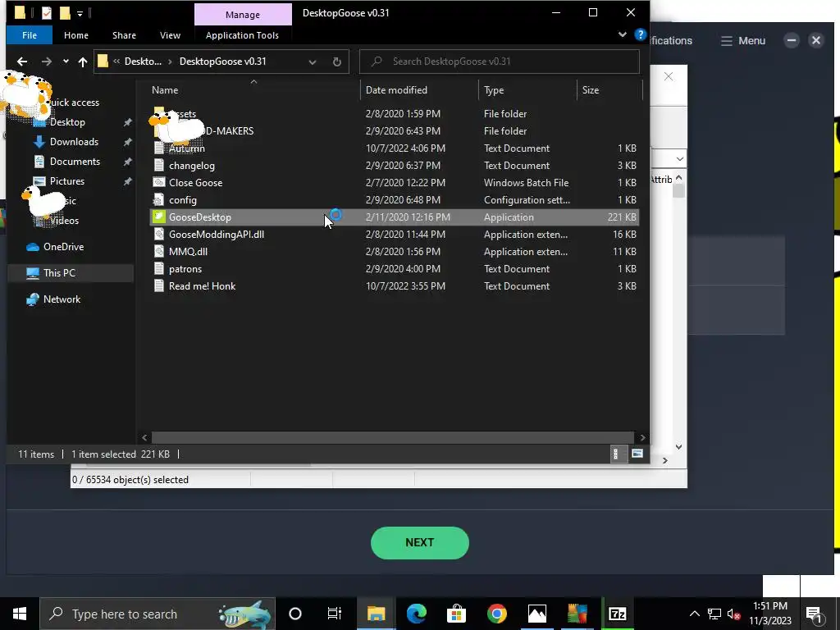Click the Manage contextual tab
The width and height of the screenshot is (840, 630).
243,15
